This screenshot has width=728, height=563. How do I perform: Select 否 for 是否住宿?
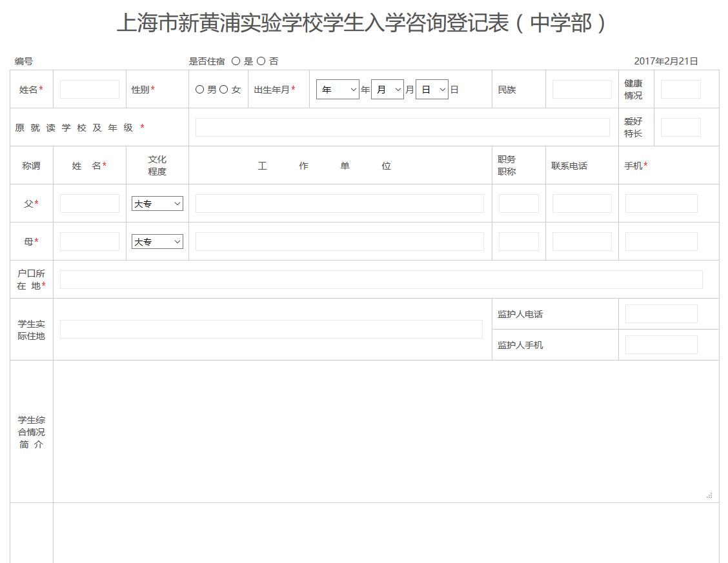[x=261, y=61]
